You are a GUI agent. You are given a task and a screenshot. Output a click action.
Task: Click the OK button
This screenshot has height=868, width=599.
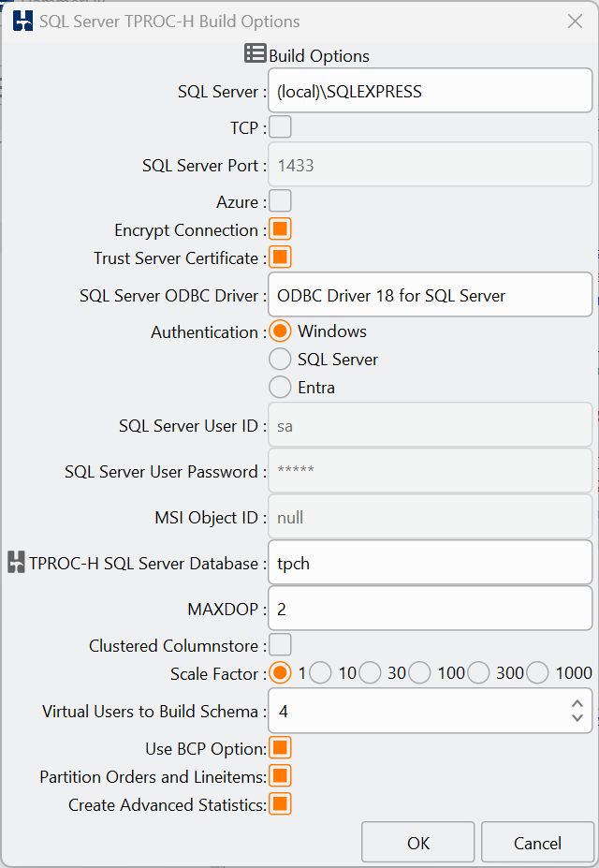coord(418,843)
